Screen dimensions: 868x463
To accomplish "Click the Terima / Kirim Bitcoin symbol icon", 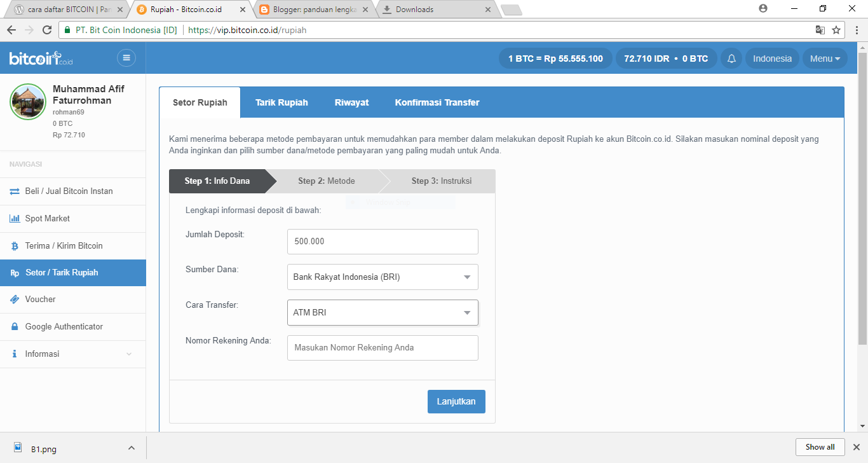I will pyautogui.click(x=15, y=246).
